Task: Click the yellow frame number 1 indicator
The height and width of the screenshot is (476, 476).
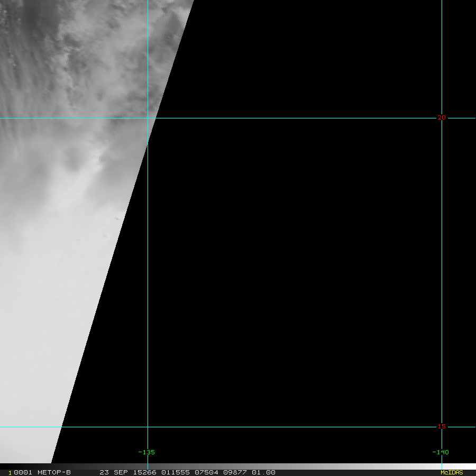Action: pos(10,473)
